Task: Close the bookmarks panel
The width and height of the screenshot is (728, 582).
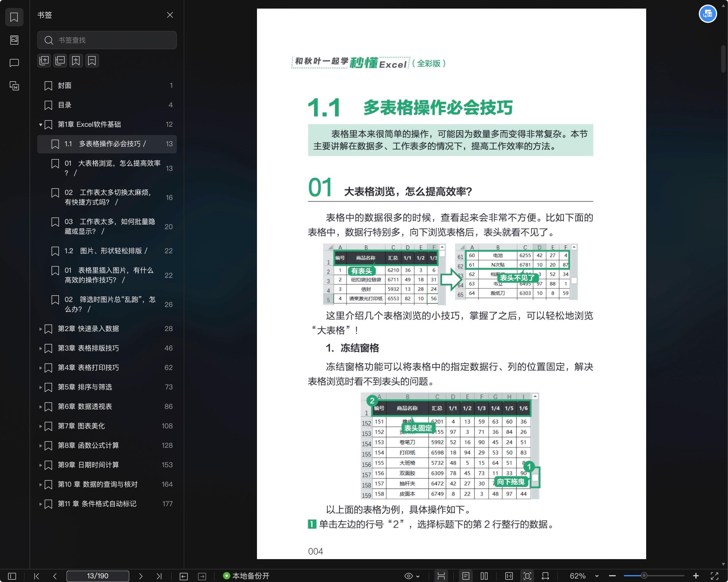Action: point(170,15)
